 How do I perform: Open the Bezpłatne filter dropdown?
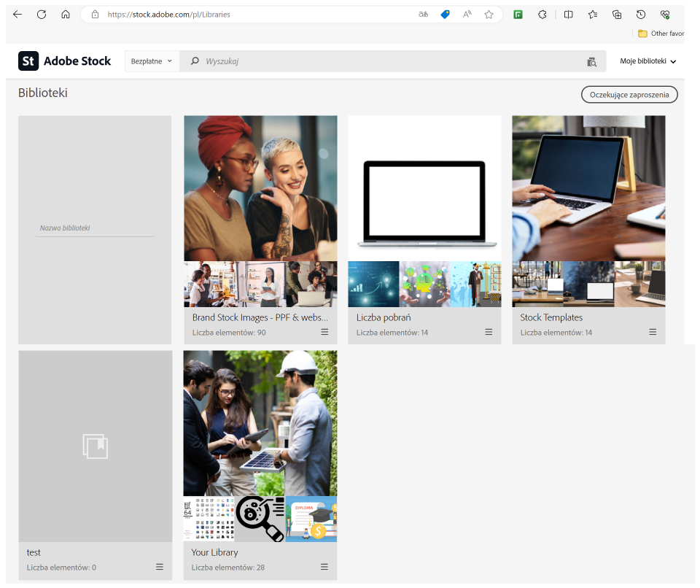pyautogui.click(x=151, y=61)
